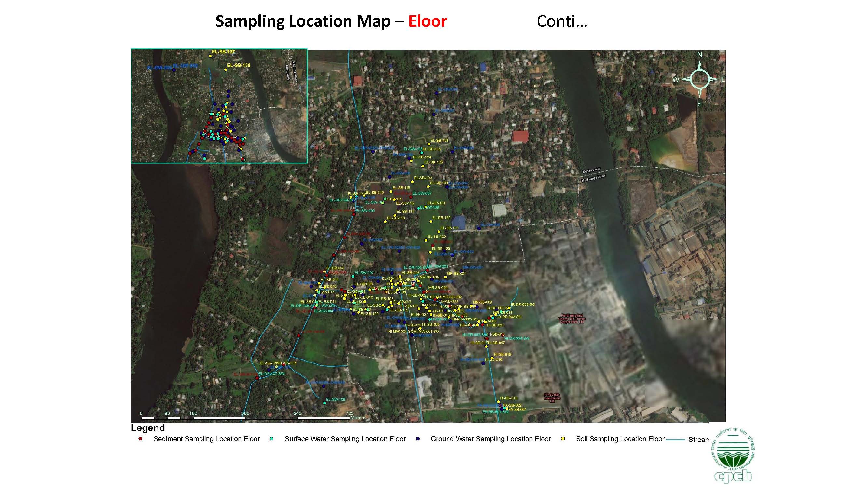Click 'Ground Water Sampling Location Eloor' label
The image size is (868, 488).
(x=490, y=439)
